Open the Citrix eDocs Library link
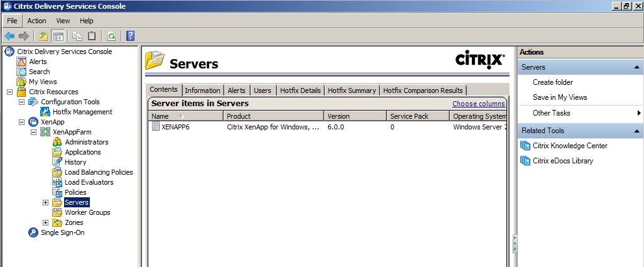 click(x=563, y=161)
